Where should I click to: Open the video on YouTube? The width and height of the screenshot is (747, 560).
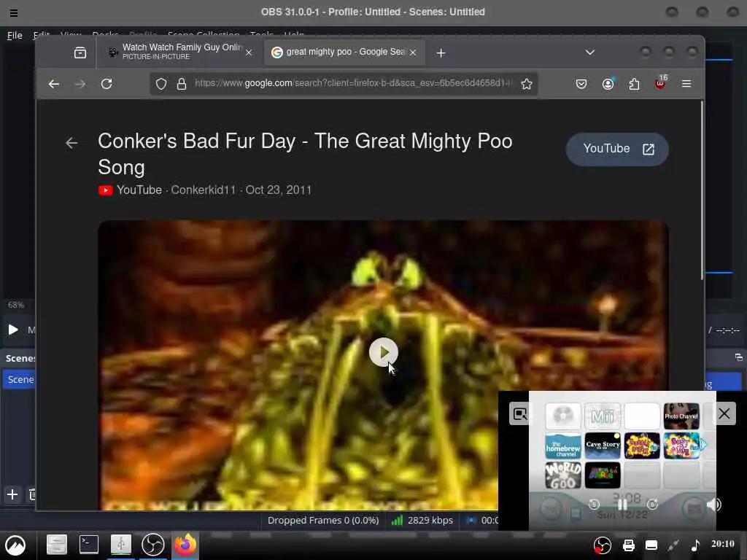click(617, 149)
